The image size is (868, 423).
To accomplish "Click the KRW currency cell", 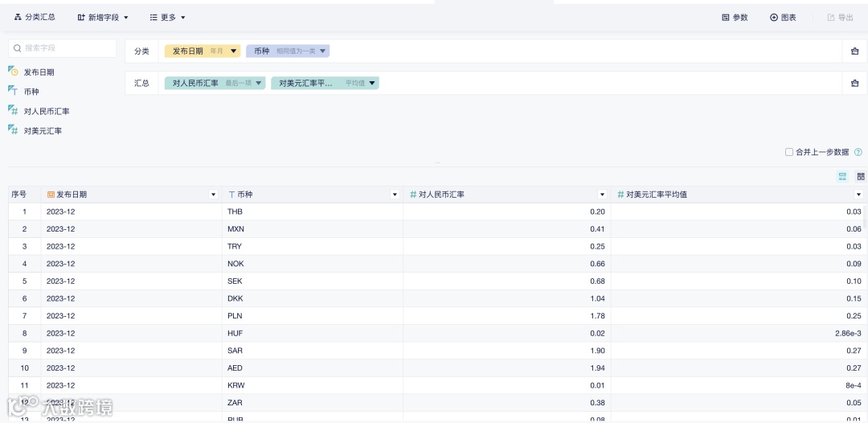I will [313, 385].
